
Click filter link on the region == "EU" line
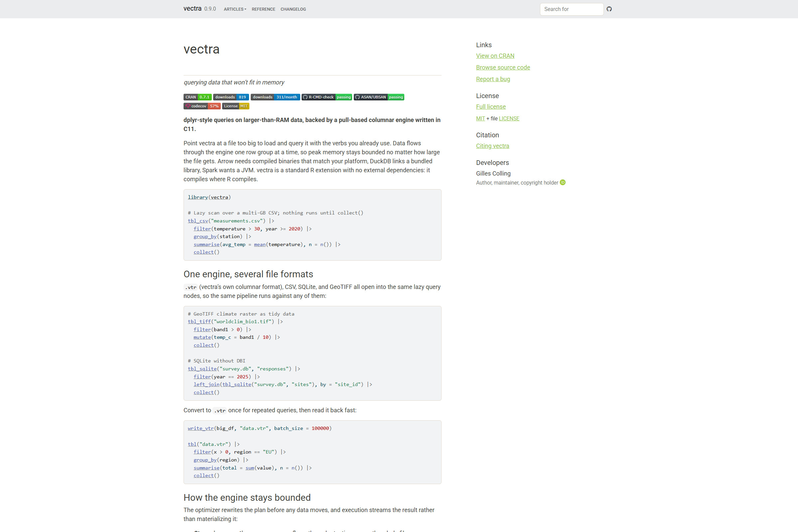(x=202, y=452)
